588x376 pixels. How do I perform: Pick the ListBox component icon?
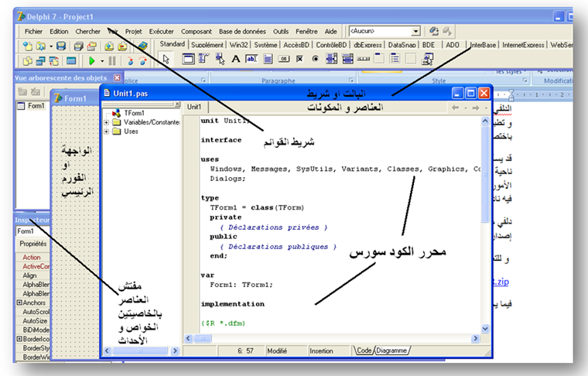pos(331,59)
